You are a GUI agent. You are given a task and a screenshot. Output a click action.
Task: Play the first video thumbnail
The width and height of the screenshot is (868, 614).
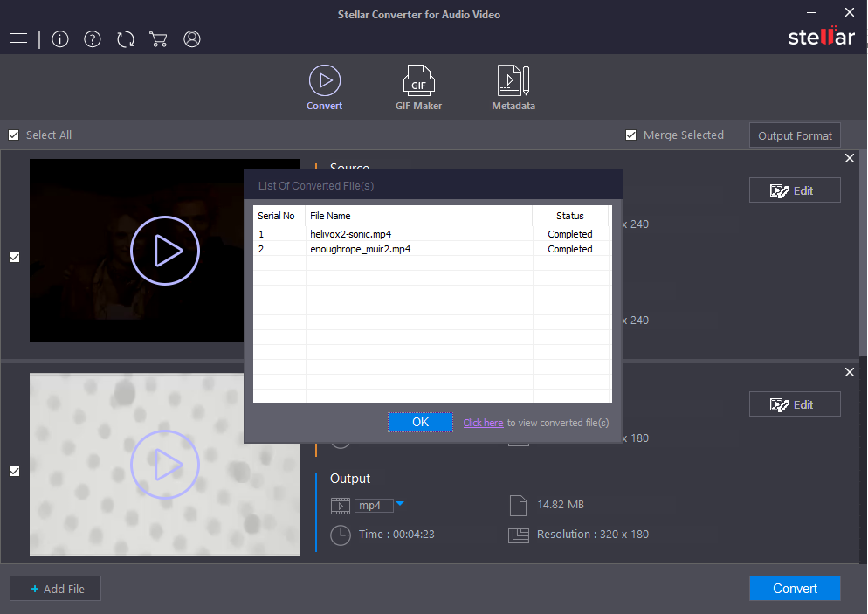[x=165, y=251]
